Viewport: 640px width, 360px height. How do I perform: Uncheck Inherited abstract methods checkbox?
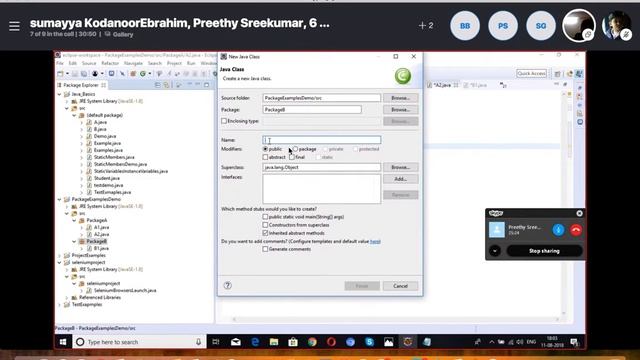265,233
